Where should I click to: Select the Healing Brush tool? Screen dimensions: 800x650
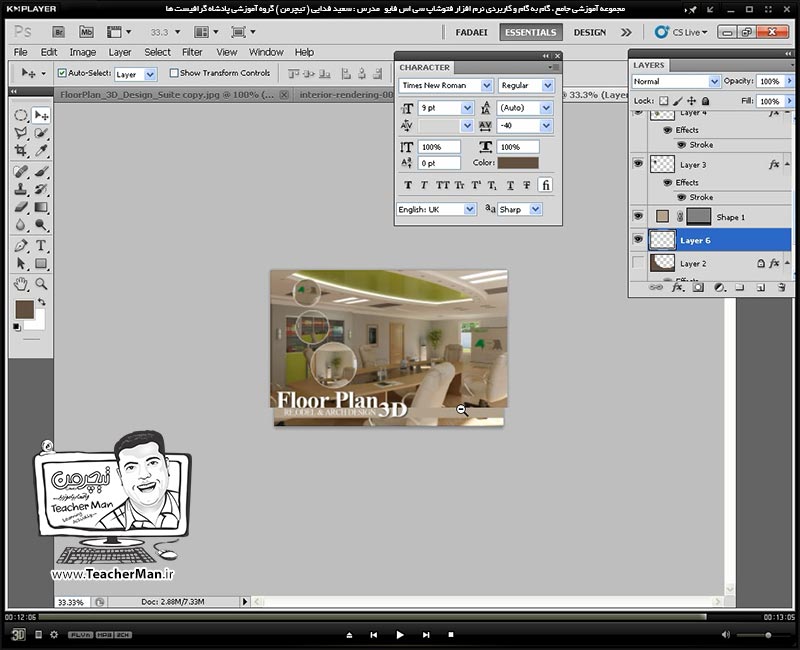(21, 171)
